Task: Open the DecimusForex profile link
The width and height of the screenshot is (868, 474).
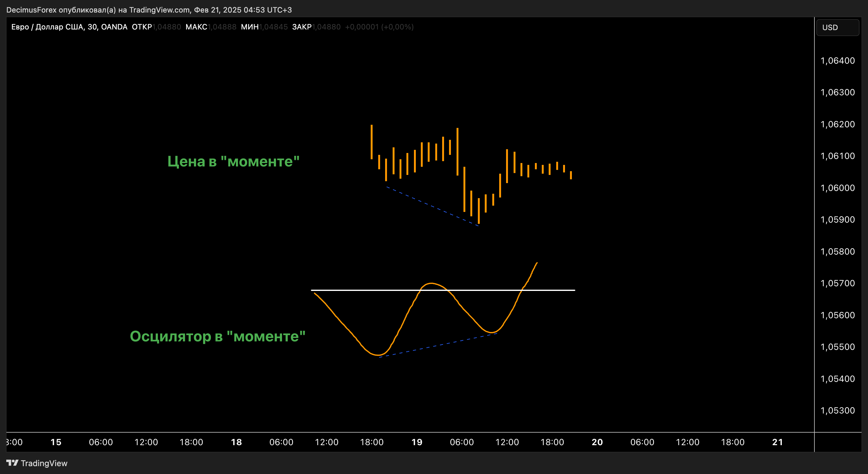Action: point(32,10)
